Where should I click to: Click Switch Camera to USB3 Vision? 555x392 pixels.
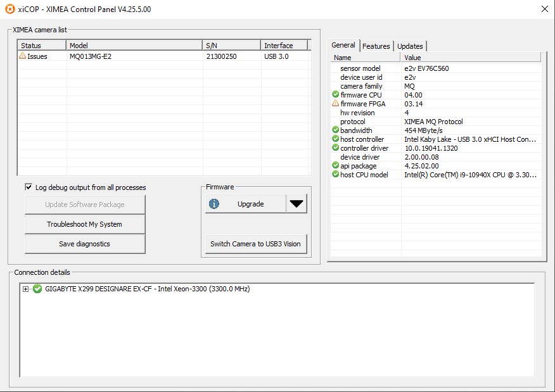pos(255,244)
